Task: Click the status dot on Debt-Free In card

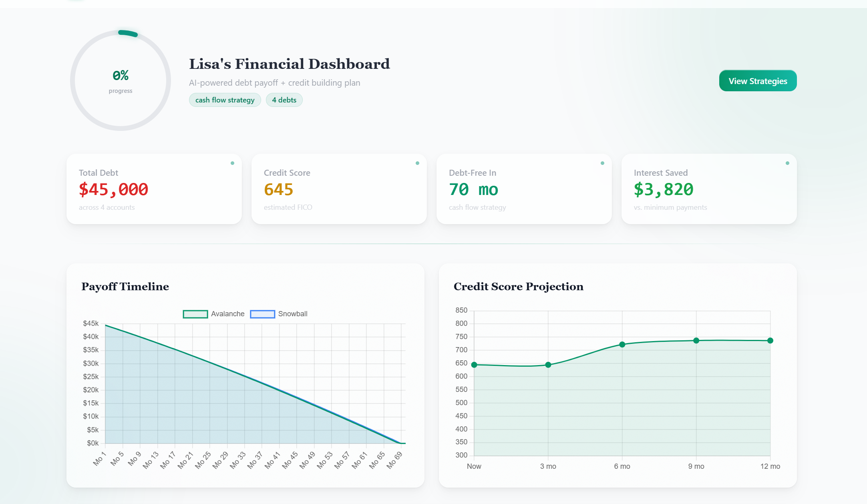Action: [x=602, y=163]
